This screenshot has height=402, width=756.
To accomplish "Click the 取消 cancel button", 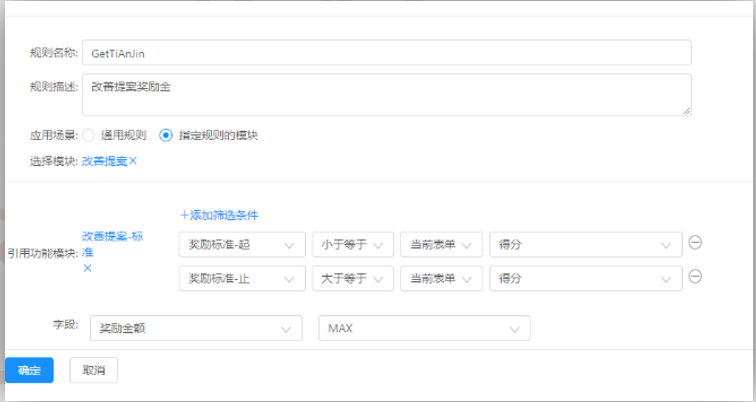I will [94, 370].
